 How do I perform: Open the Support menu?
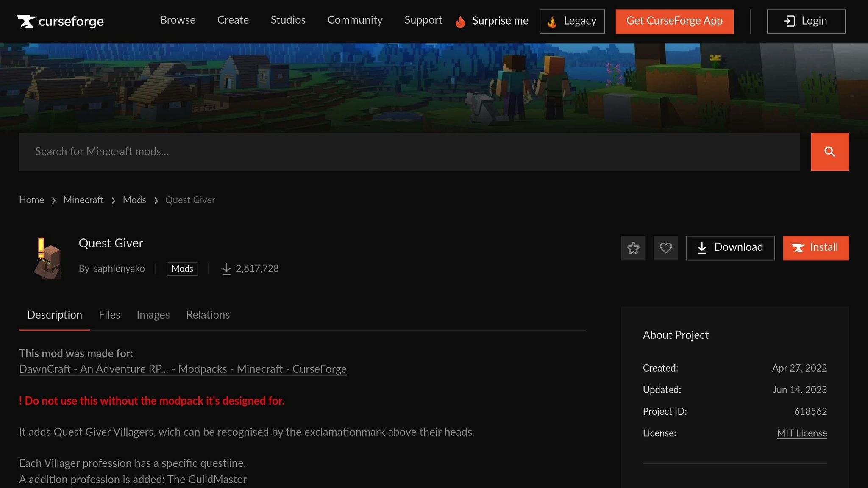(423, 20)
